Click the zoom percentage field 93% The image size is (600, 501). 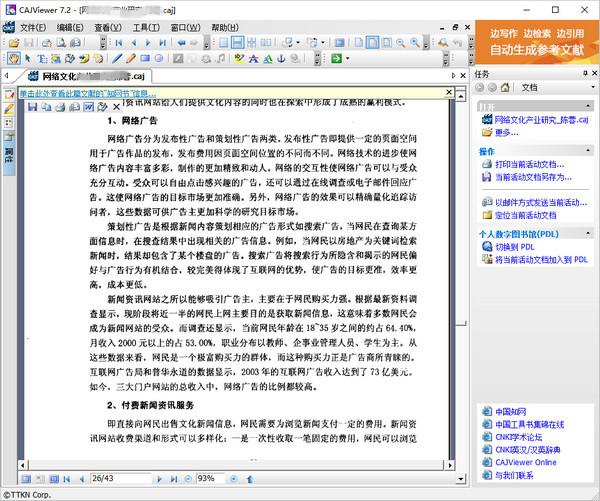tap(209, 478)
